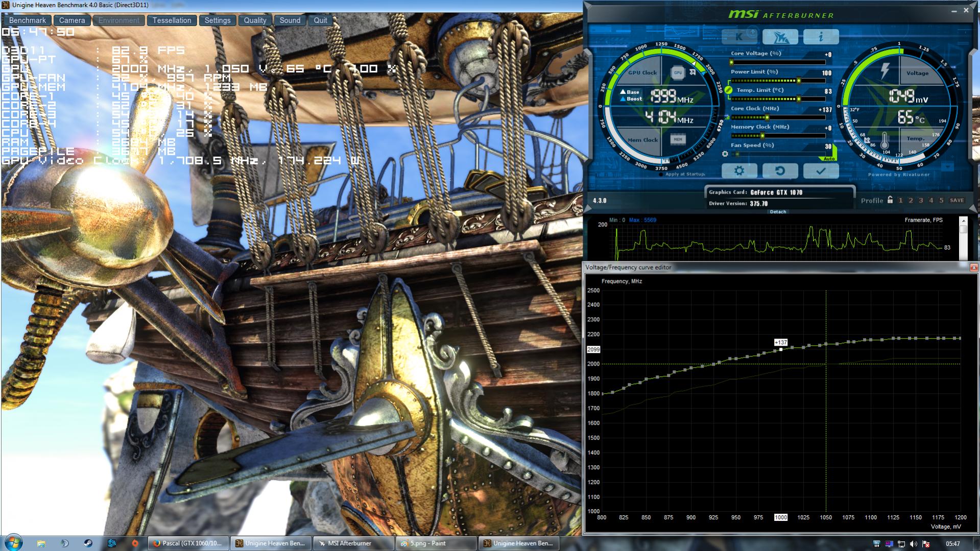
Task: Open the Settings menu in Heaven
Action: pos(218,20)
